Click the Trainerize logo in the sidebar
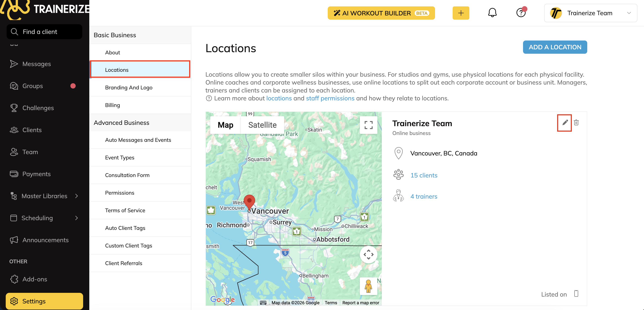The height and width of the screenshot is (310, 644). pyautogui.click(x=45, y=9)
